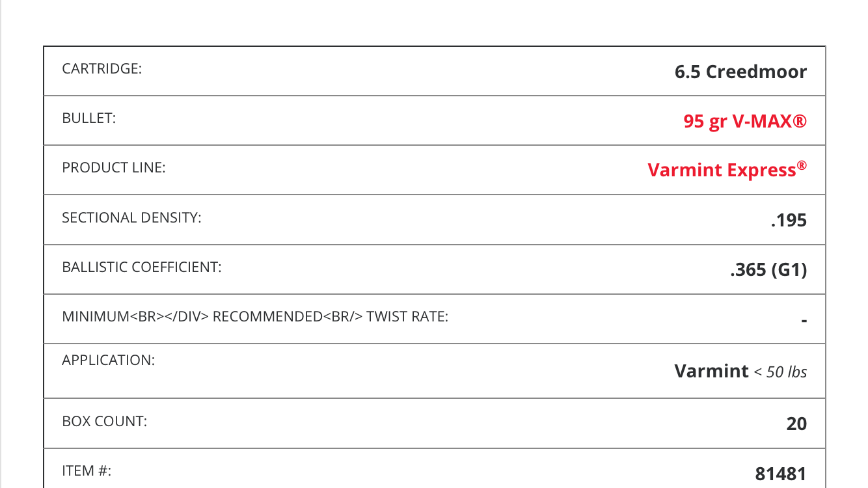Open the 95 gr V-MAX bullet link
Image resolution: width=868 pixels, height=488 pixels.
[745, 121]
